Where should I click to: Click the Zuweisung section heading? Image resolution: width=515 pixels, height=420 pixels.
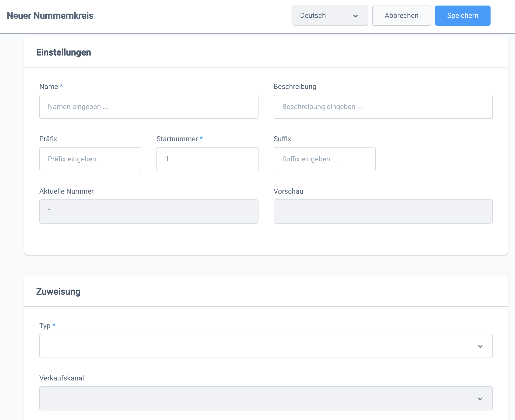click(x=58, y=292)
